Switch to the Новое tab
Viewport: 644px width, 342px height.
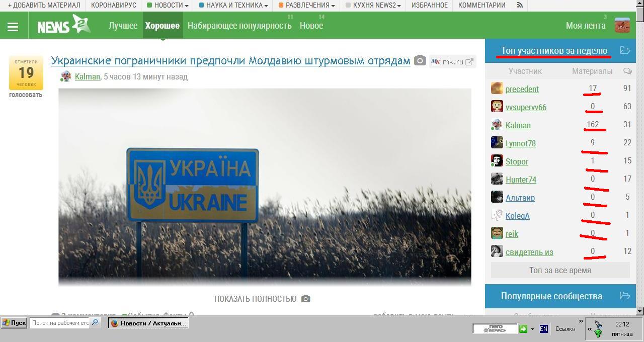coord(311,25)
